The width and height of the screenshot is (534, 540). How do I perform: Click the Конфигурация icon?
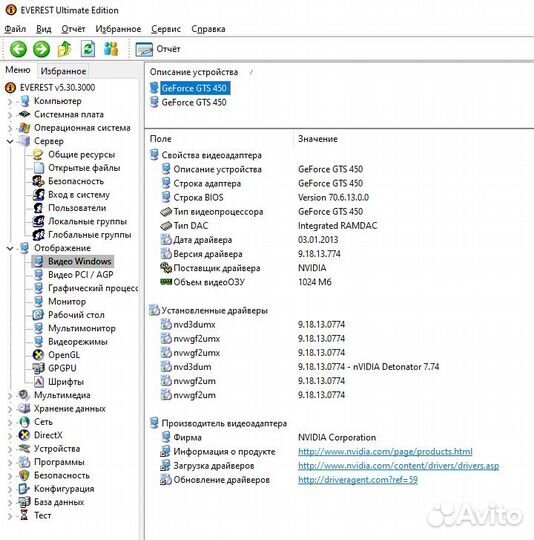pyautogui.click(x=24, y=489)
